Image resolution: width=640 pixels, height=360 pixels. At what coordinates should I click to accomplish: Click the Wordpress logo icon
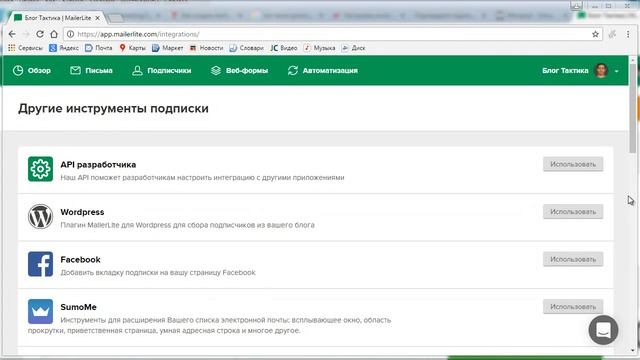coord(40,216)
